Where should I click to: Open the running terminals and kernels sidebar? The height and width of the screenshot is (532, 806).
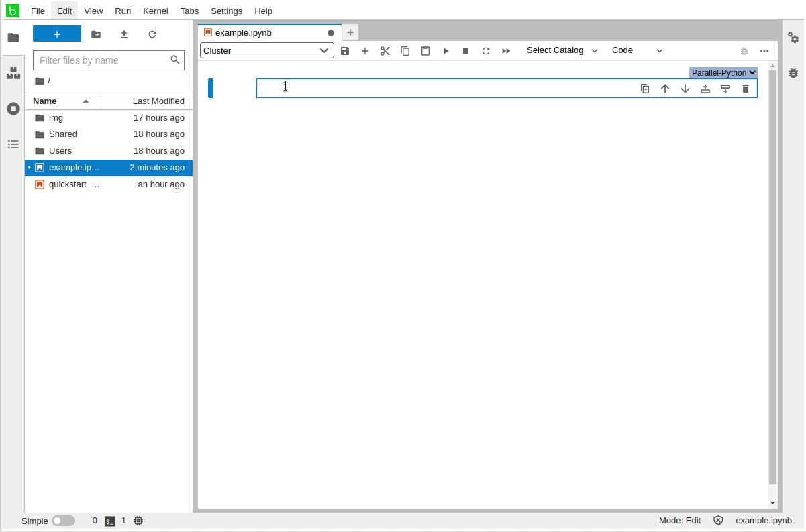point(13,109)
